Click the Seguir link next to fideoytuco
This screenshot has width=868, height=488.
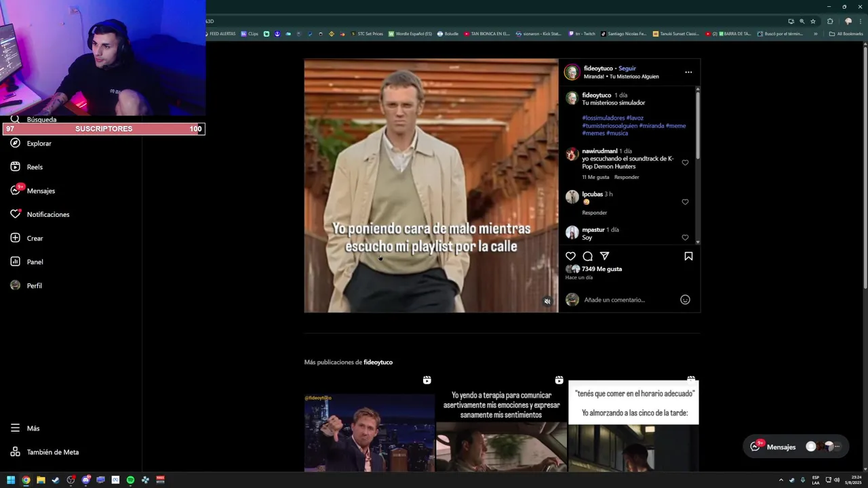[x=627, y=68]
